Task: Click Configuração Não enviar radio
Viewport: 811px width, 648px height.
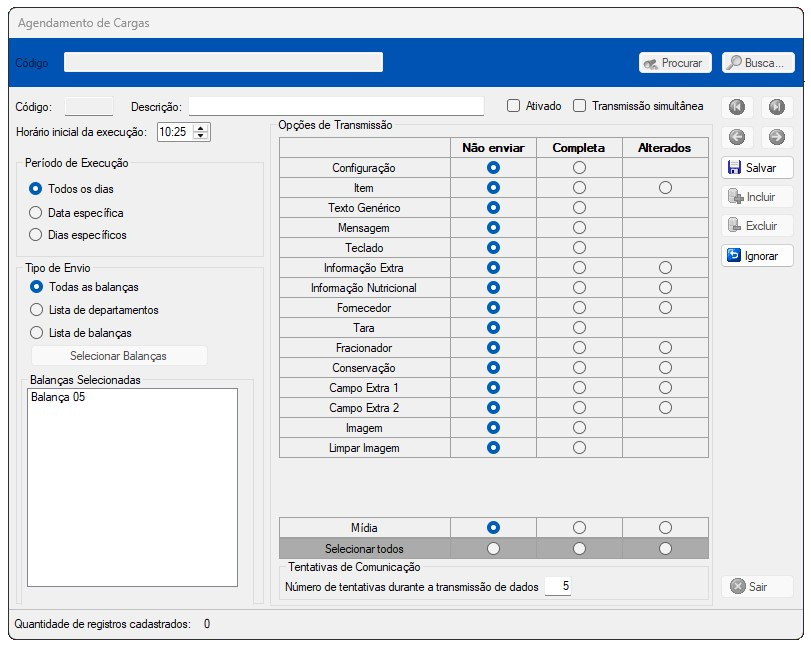Action: pos(493,168)
